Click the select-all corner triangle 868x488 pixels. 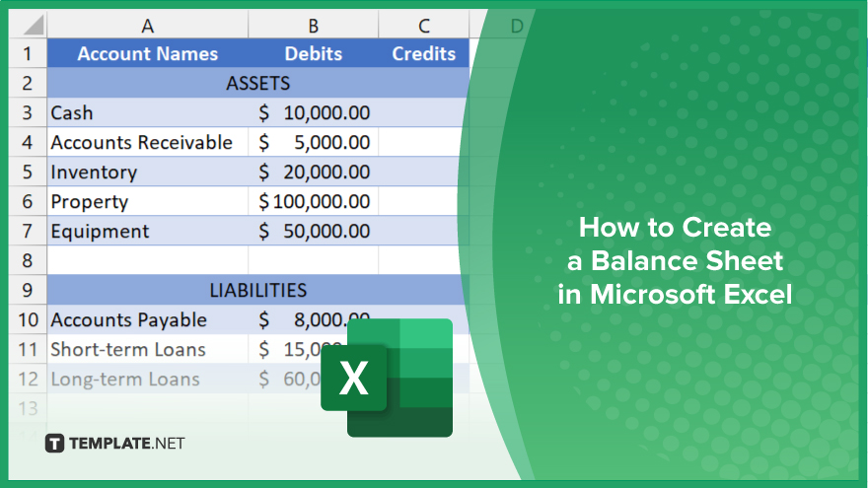coord(34,26)
